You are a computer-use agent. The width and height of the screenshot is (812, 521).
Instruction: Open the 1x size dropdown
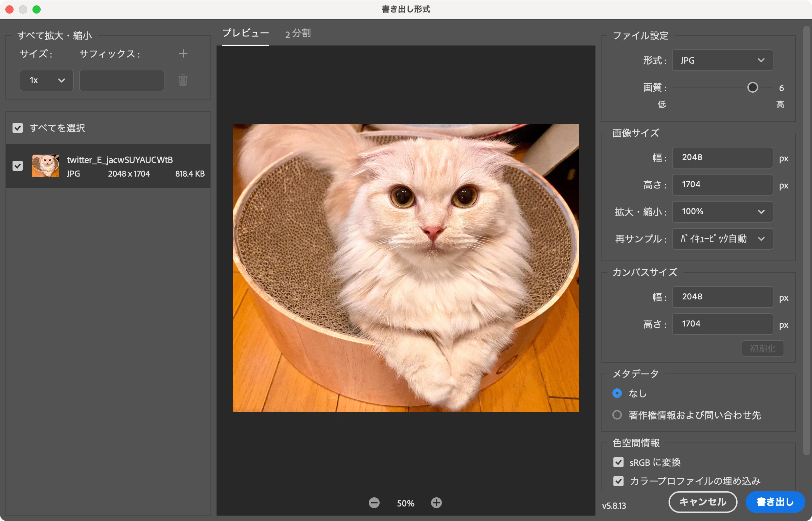47,80
